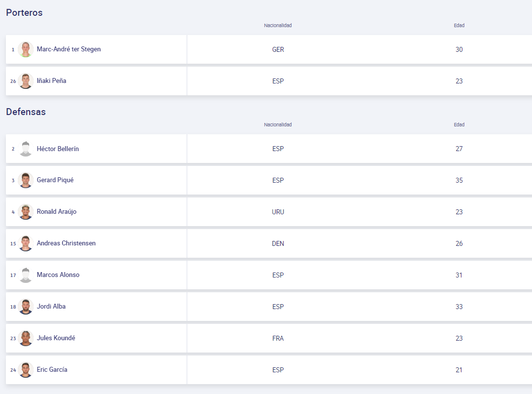
Task: Open Marcos Alonso's profile link
Action: click(x=58, y=275)
